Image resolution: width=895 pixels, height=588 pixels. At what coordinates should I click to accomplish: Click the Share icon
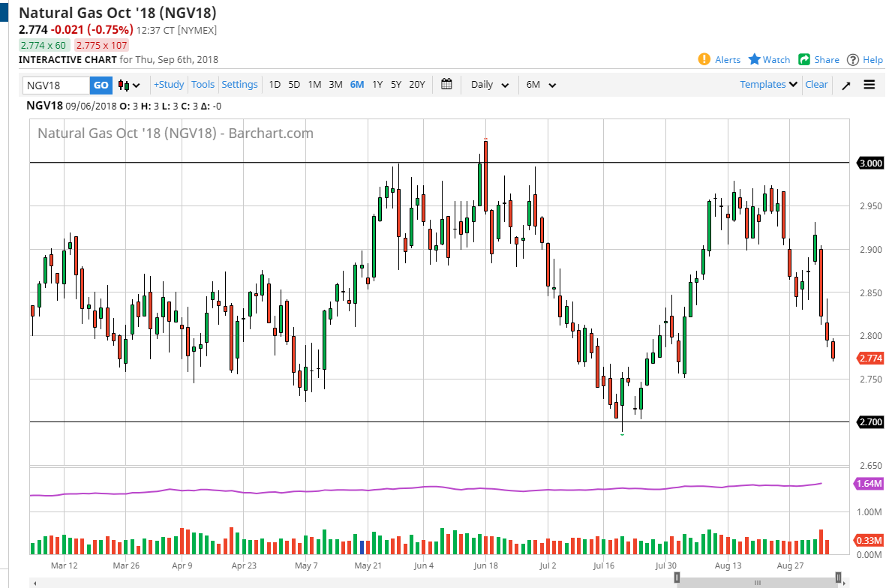[804, 59]
